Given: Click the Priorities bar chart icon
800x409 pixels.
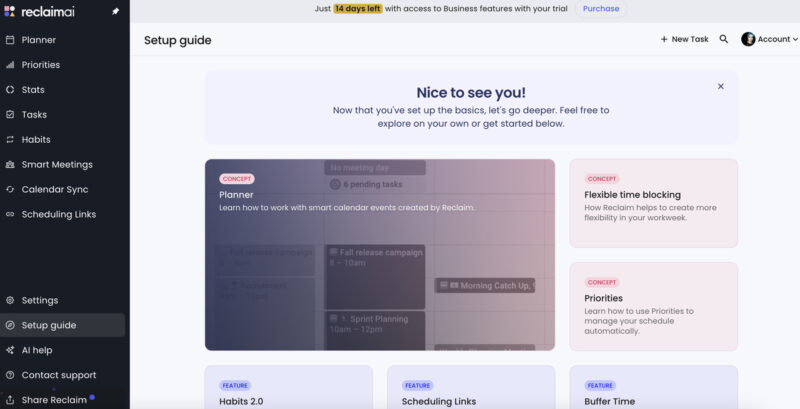Looking at the screenshot, I should (x=10, y=65).
